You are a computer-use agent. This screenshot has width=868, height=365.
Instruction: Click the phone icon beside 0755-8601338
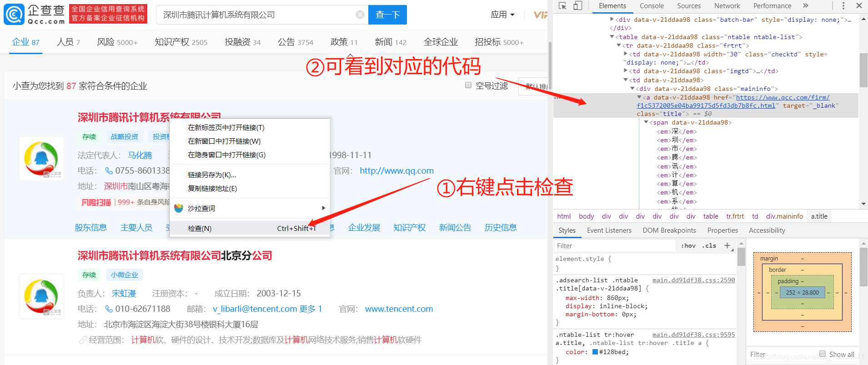(x=109, y=170)
